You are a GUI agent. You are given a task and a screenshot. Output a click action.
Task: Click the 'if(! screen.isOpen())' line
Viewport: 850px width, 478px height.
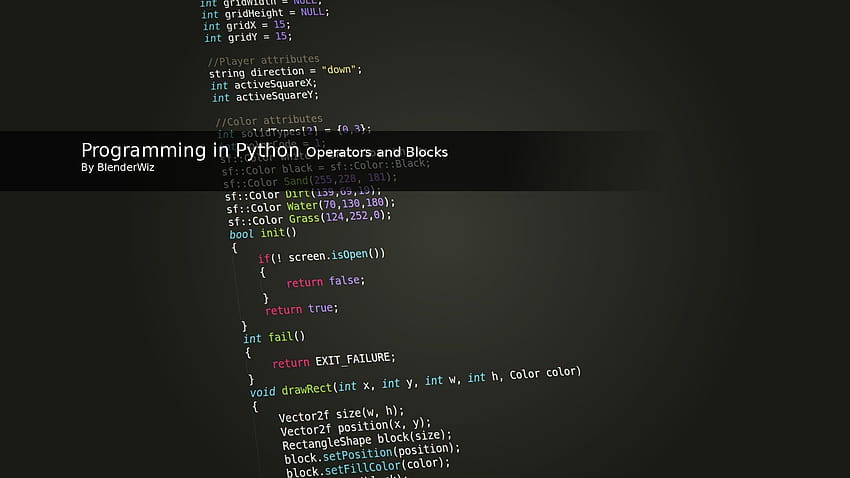point(321,256)
